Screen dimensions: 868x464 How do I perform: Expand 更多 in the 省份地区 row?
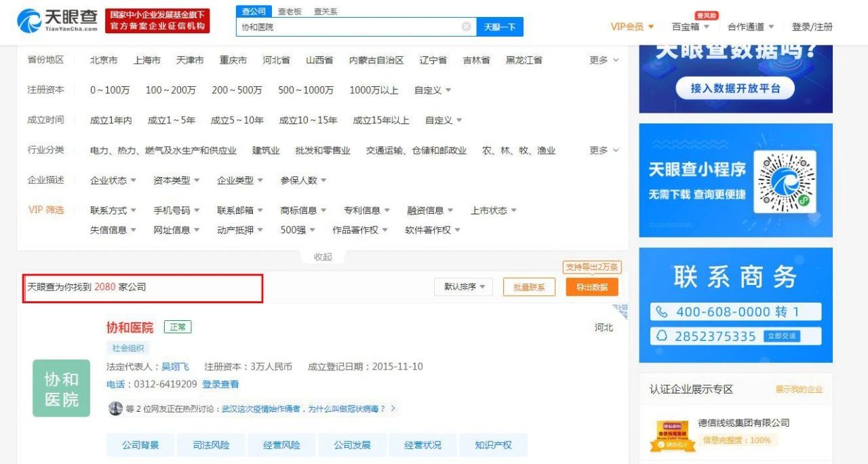tap(604, 60)
